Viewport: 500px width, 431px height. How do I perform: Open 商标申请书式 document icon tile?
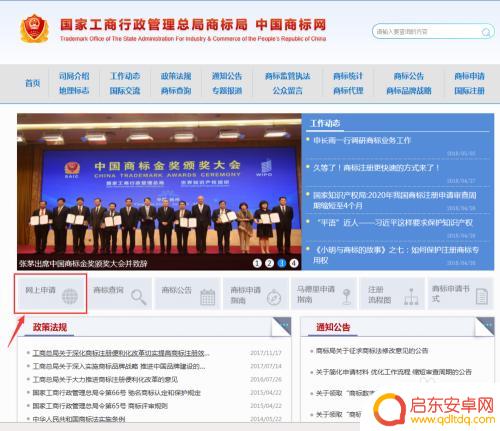pyautogui.click(x=460, y=294)
